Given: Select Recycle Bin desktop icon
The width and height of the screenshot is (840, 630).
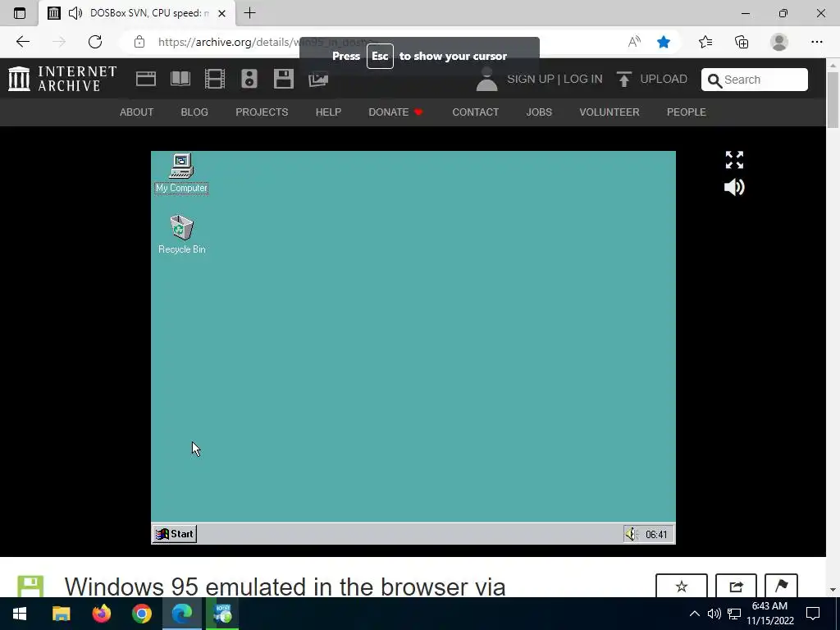Looking at the screenshot, I should click(181, 235).
